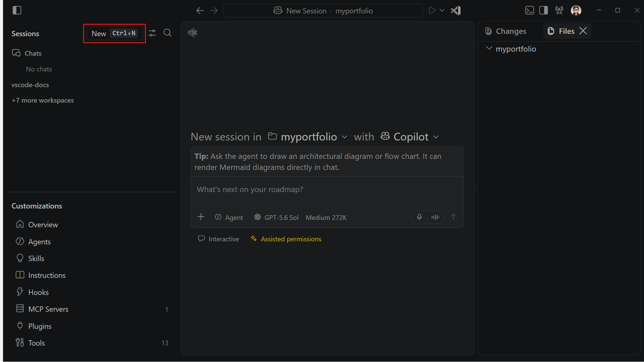644x362 pixels.
Task: Open the run options dropdown arrow
Action: (442, 10)
